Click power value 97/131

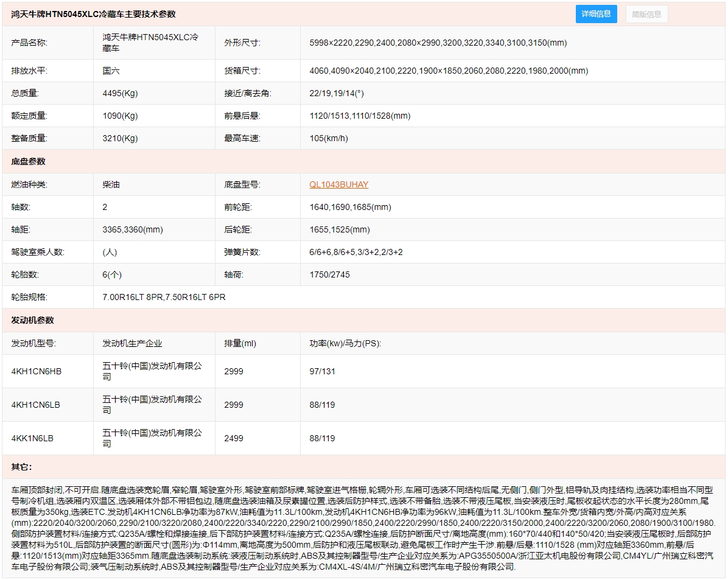coord(322,371)
